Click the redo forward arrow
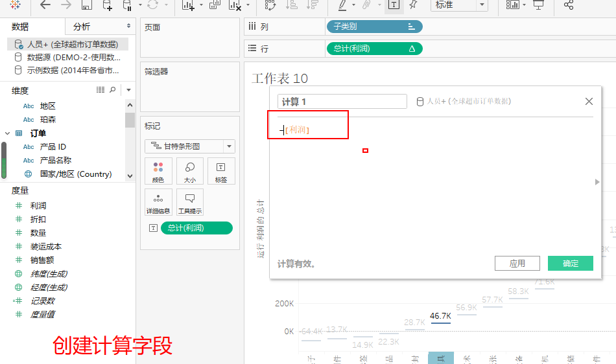The width and height of the screenshot is (616, 364). (x=66, y=5)
